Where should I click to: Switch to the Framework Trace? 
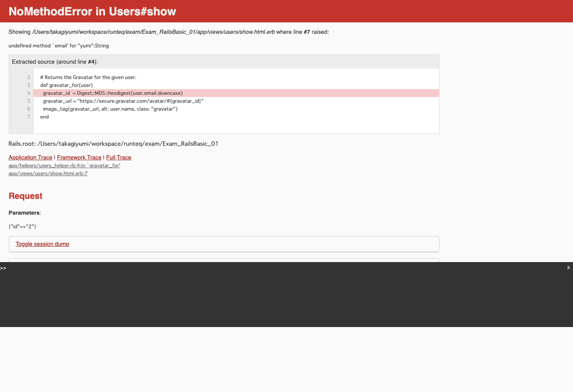(79, 157)
